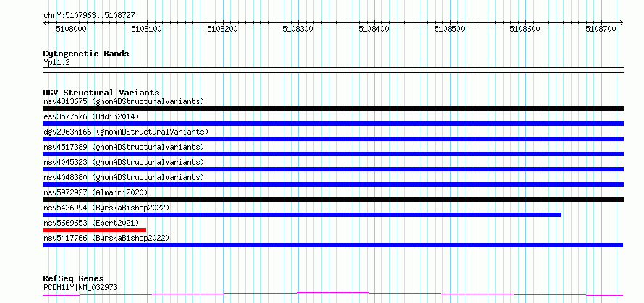Open the RefSeq Genes track title
This screenshot has height=303, width=644.
pos(73,279)
